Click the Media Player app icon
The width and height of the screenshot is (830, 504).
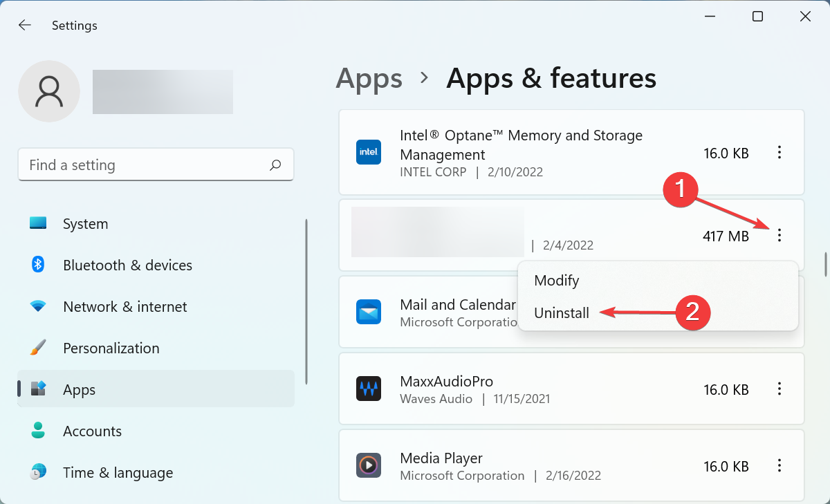click(369, 465)
